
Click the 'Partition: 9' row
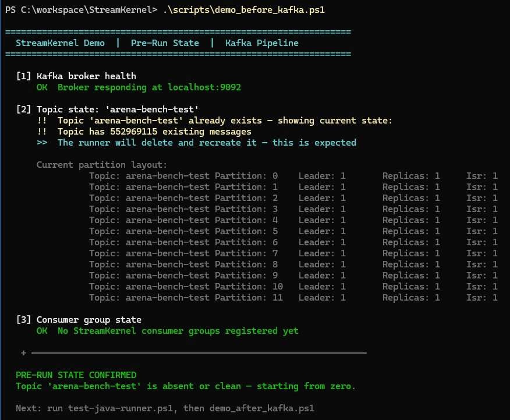tap(293, 275)
